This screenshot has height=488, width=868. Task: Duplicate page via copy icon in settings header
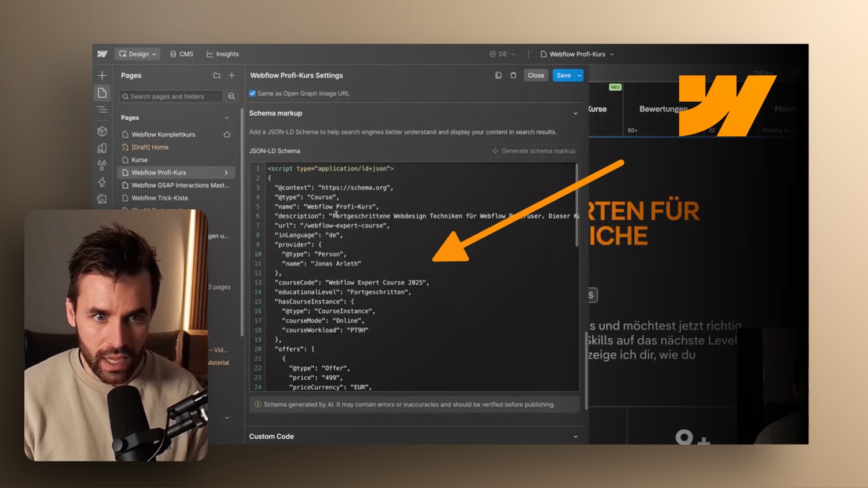tap(498, 75)
